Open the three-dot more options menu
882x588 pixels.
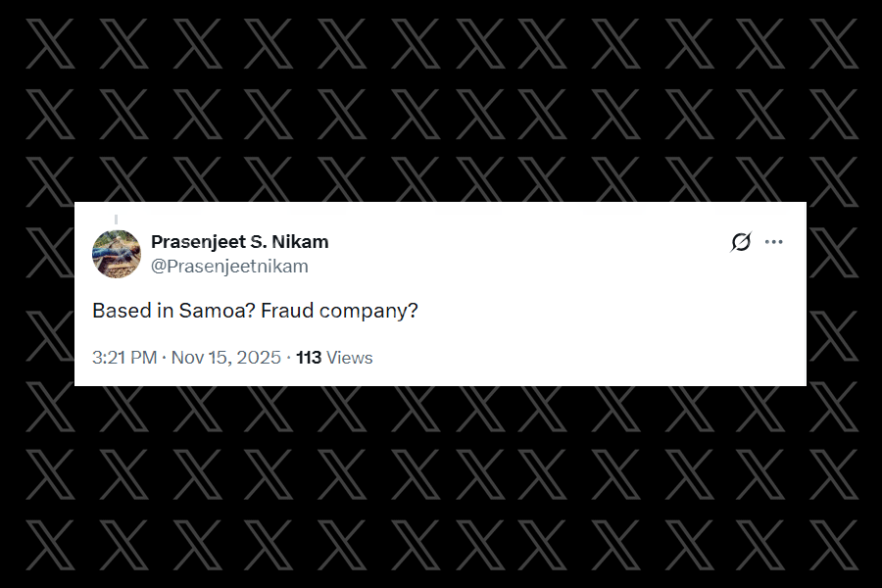click(774, 242)
